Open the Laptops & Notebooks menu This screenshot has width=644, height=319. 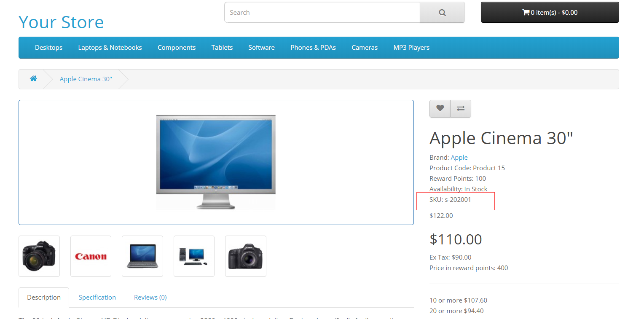110,48
